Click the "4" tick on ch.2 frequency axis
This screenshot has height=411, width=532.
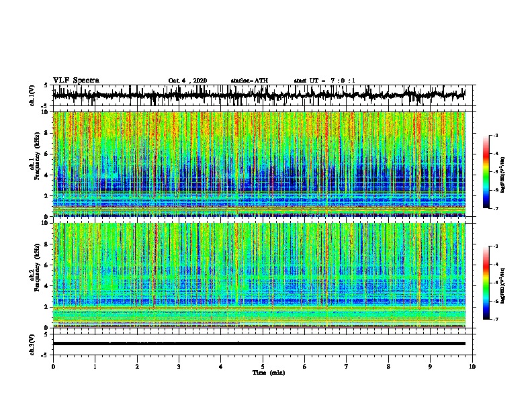click(x=48, y=286)
